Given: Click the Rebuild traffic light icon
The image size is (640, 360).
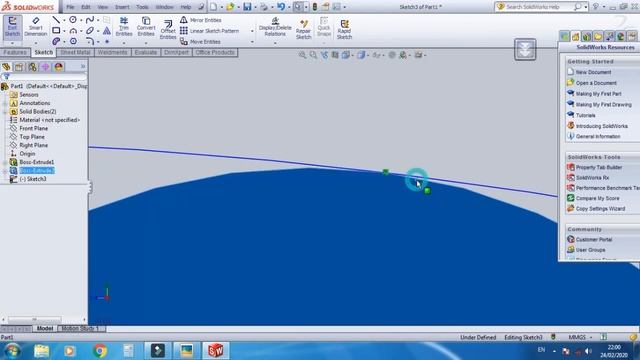Looking at the screenshot, I should pyautogui.click(x=315, y=7).
